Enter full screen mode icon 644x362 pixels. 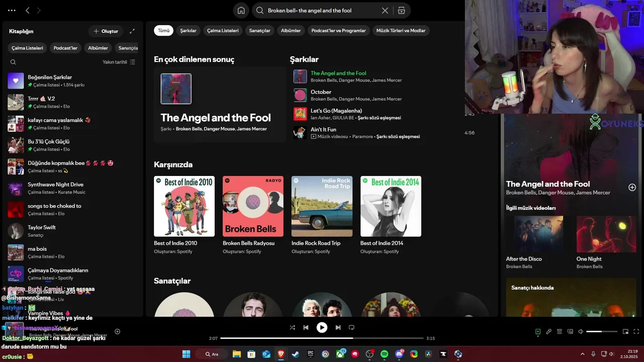click(636, 332)
